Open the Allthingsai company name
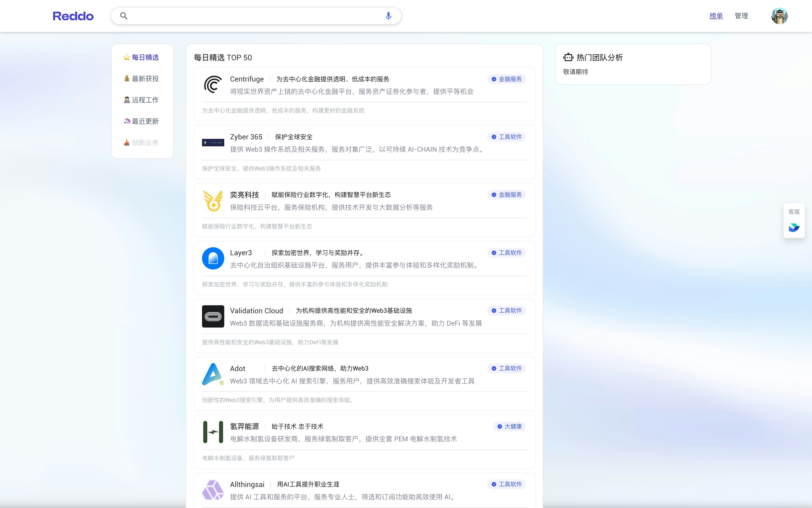The image size is (812, 508). tap(247, 485)
